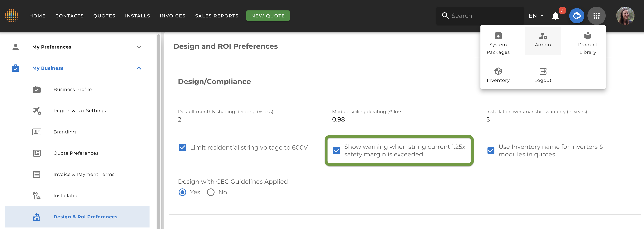This screenshot has width=644, height=229.
Task: Open the blue chat support icon
Action: point(576,16)
